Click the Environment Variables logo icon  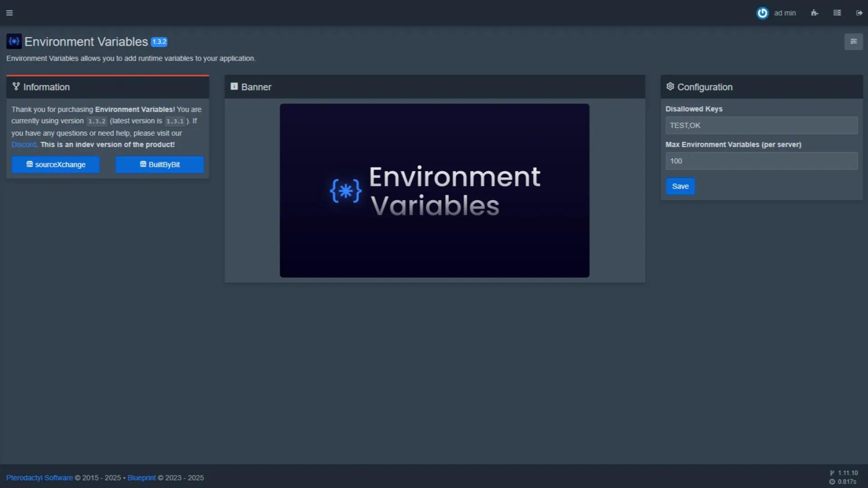point(14,42)
